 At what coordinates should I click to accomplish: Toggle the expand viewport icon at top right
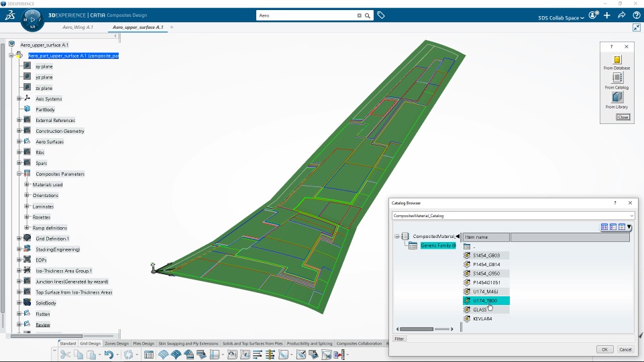(x=637, y=27)
